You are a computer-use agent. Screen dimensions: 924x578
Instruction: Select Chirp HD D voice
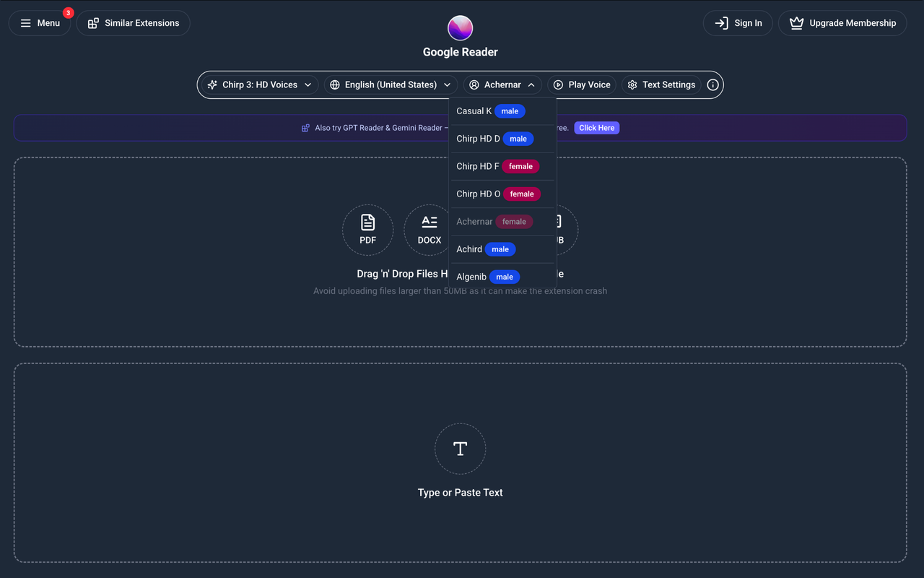pos(502,139)
